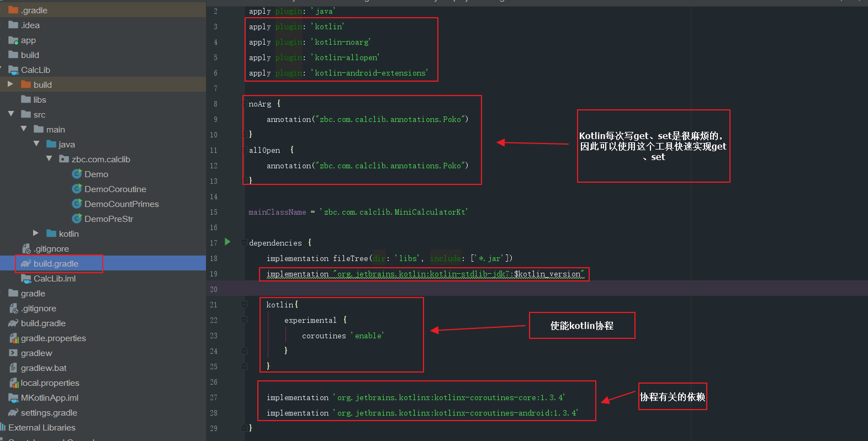
Task: Open the gradlew.bat file
Action: (x=44, y=368)
